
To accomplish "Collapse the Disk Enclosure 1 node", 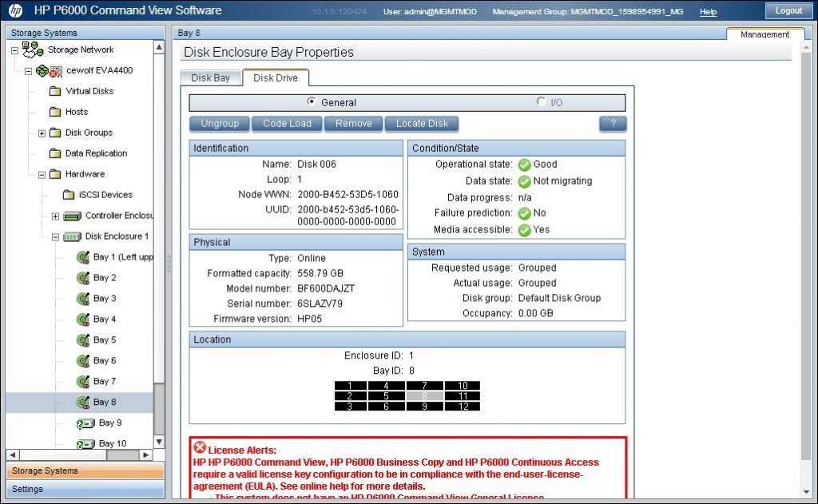I will click(x=55, y=237).
